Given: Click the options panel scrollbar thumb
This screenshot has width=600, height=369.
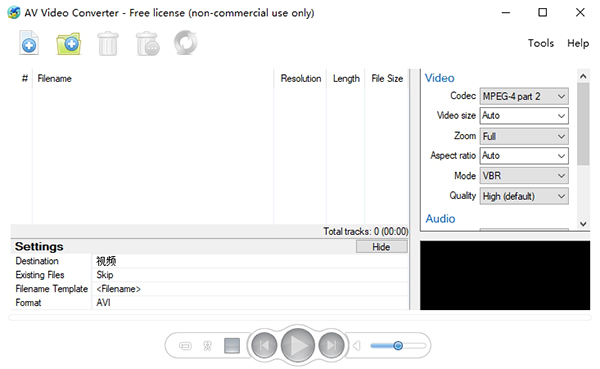Looking at the screenshot, I should (583, 124).
